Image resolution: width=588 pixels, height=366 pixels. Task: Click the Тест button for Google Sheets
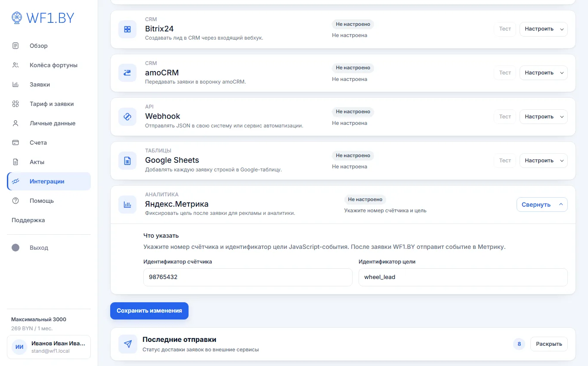tap(505, 161)
